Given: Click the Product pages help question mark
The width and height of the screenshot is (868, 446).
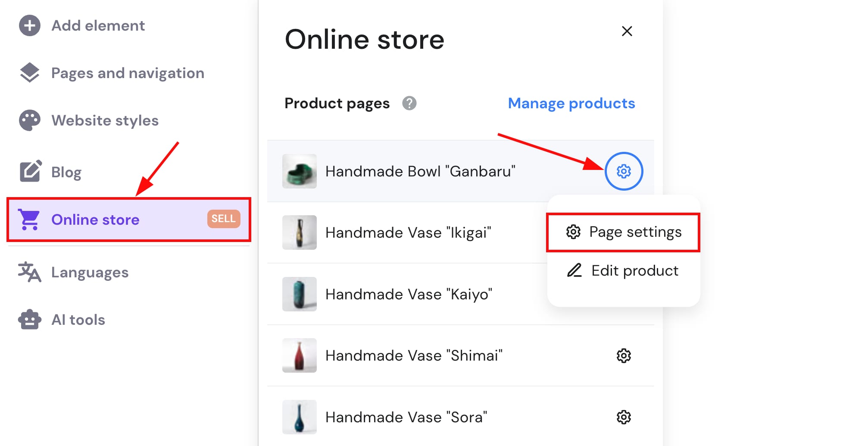Looking at the screenshot, I should (x=409, y=104).
